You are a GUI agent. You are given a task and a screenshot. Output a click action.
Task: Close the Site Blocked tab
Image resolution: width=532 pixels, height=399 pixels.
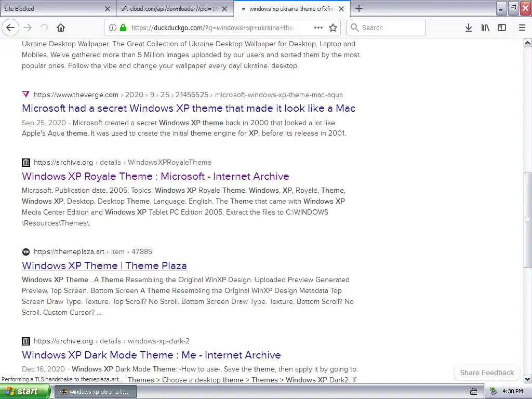tap(107, 9)
